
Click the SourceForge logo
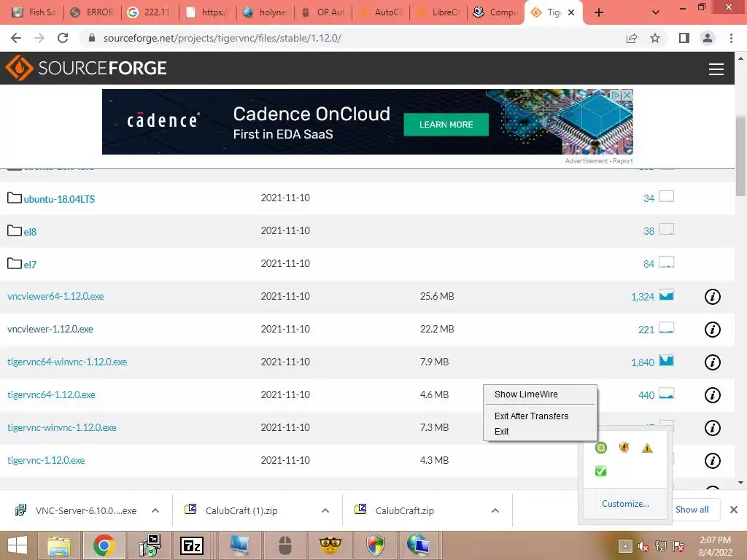click(x=86, y=68)
